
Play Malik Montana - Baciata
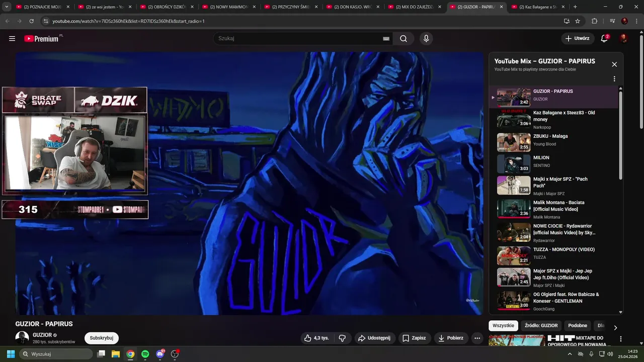coord(553,209)
